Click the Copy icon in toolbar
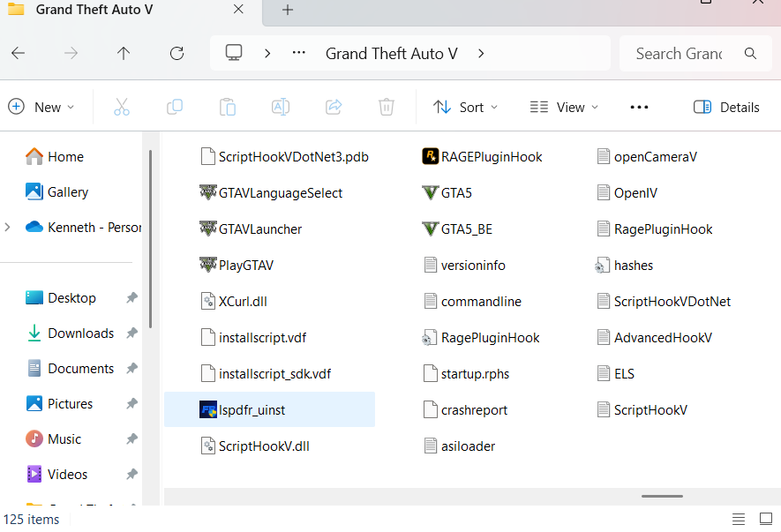This screenshot has width=781, height=532. (x=175, y=107)
